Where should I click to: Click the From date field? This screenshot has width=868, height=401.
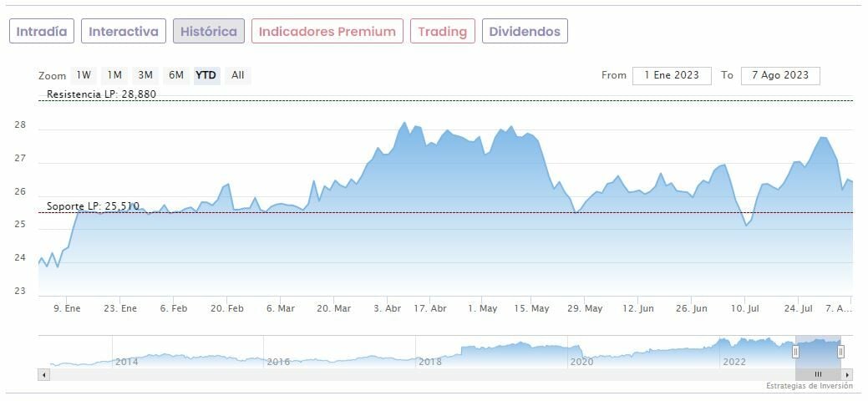(x=672, y=75)
